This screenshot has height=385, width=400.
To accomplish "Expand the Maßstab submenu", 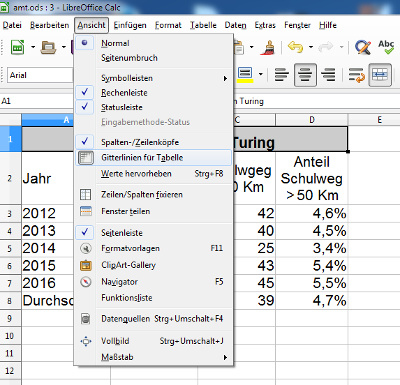I will point(153,357).
